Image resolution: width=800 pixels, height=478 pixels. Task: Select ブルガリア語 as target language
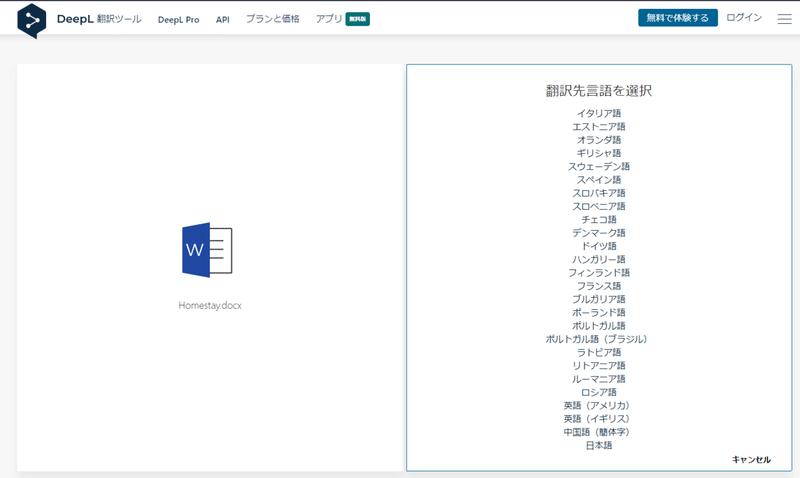point(599,299)
